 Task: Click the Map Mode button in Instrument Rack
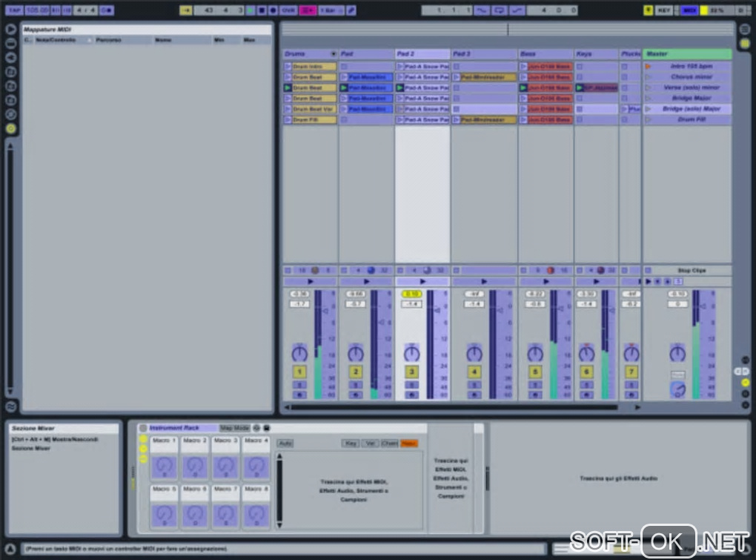click(x=234, y=428)
